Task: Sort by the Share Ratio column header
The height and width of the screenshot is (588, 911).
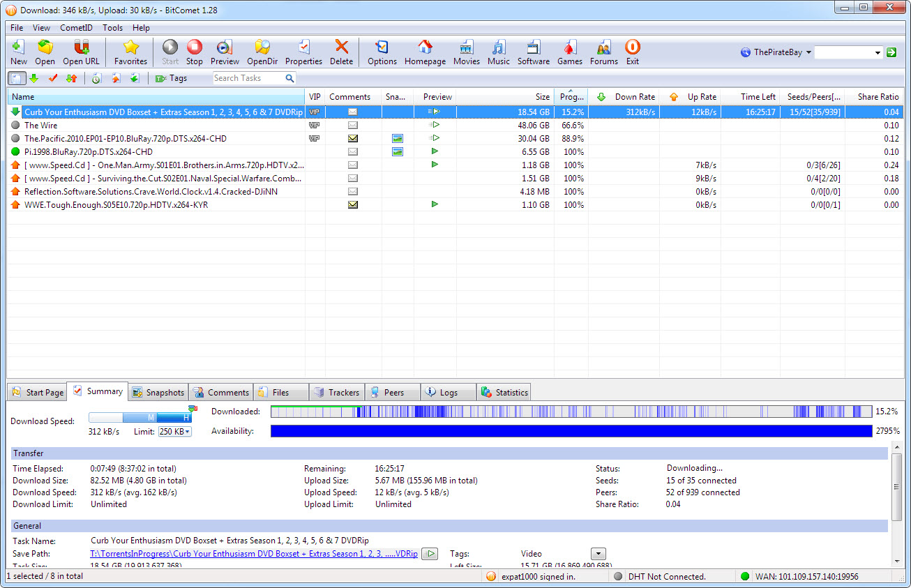Action: 874,97
